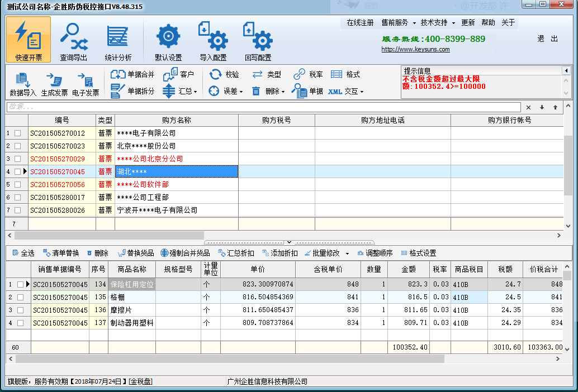Expand the 误差 error dropdown
Viewport: 578px width, 392px height.
click(241, 92)
